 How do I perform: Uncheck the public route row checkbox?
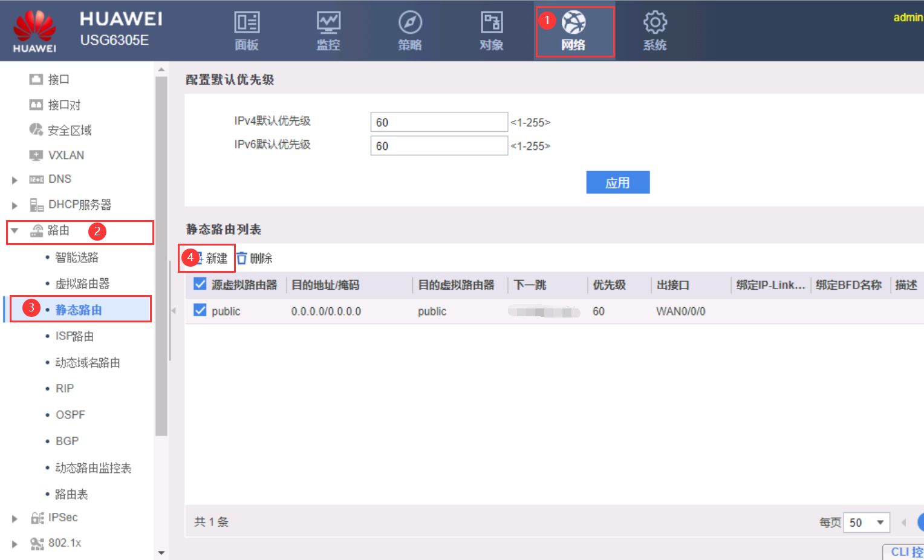[x=200, y=311]
